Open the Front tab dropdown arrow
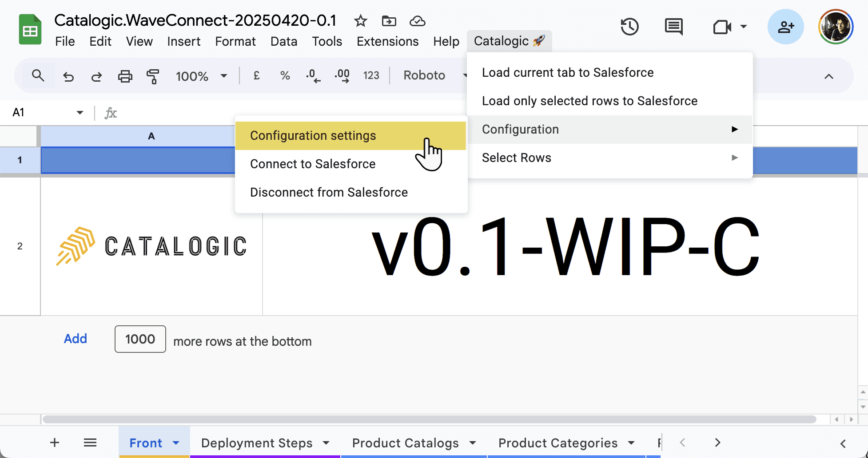Image resolution: width=868 pixels, height=458 pixels. (x=176, y=443)
